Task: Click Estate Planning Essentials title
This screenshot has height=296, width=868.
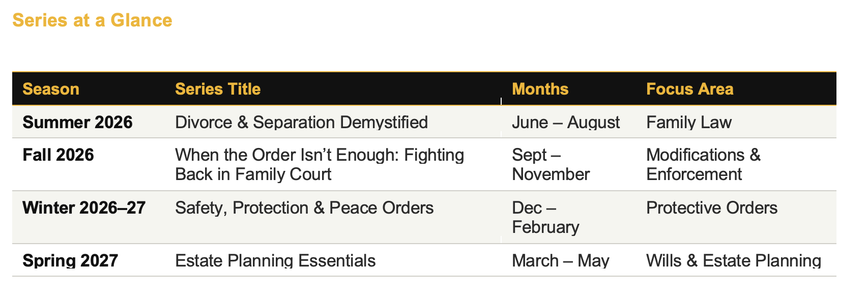Action: (x=275, y=260)
